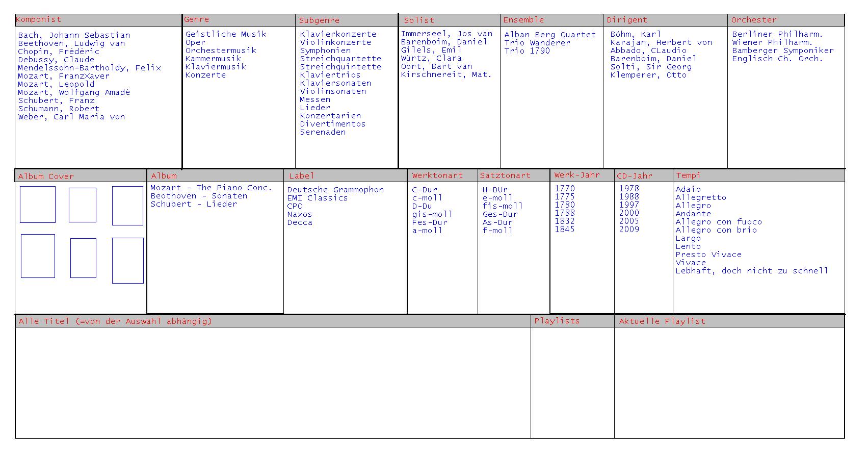
Task: Pick Weber, Carl Maria von
Action: coord(71,117)
